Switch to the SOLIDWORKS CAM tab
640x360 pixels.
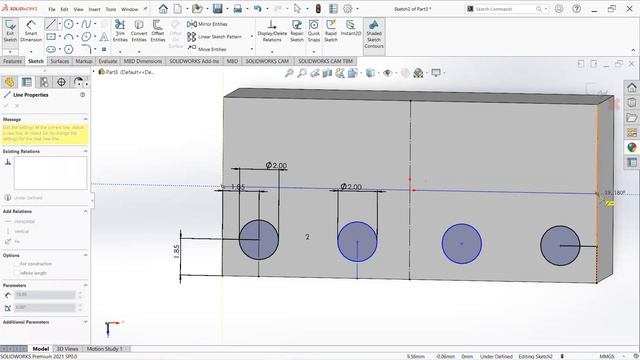coord(267,61)
